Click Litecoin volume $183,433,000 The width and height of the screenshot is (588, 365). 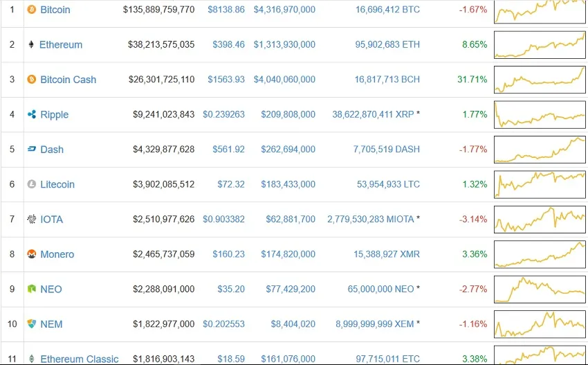tap(288, 184)
